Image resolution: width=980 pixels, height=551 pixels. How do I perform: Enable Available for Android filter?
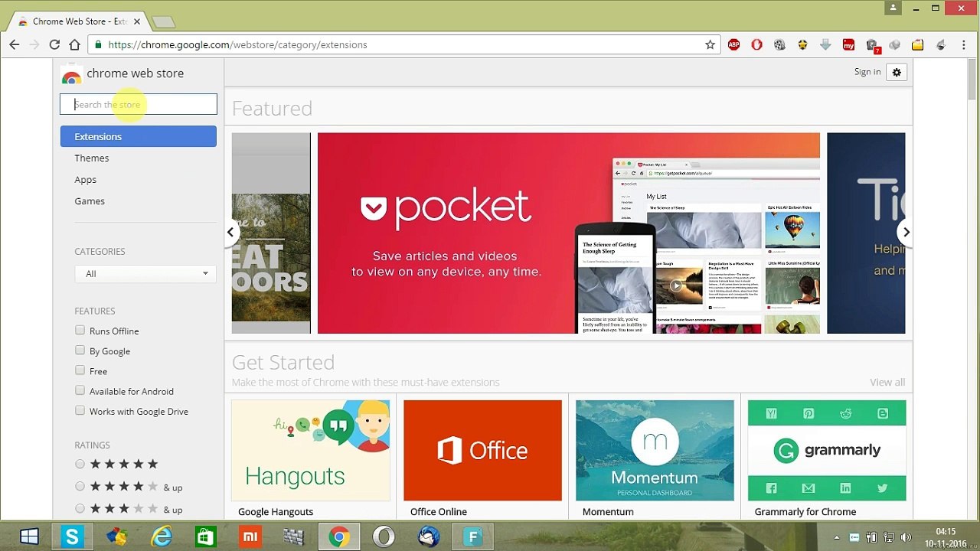click(80, 390)
